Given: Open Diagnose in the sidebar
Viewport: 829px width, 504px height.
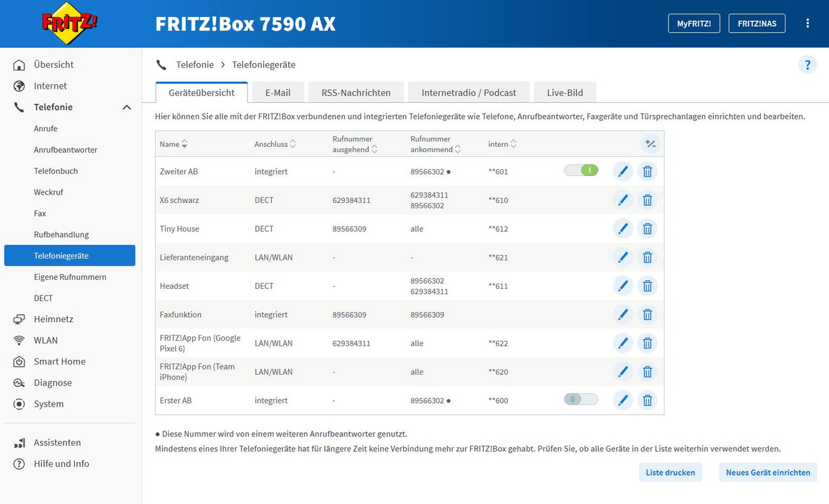Looking at the screenshot, I should click(53, 383).
